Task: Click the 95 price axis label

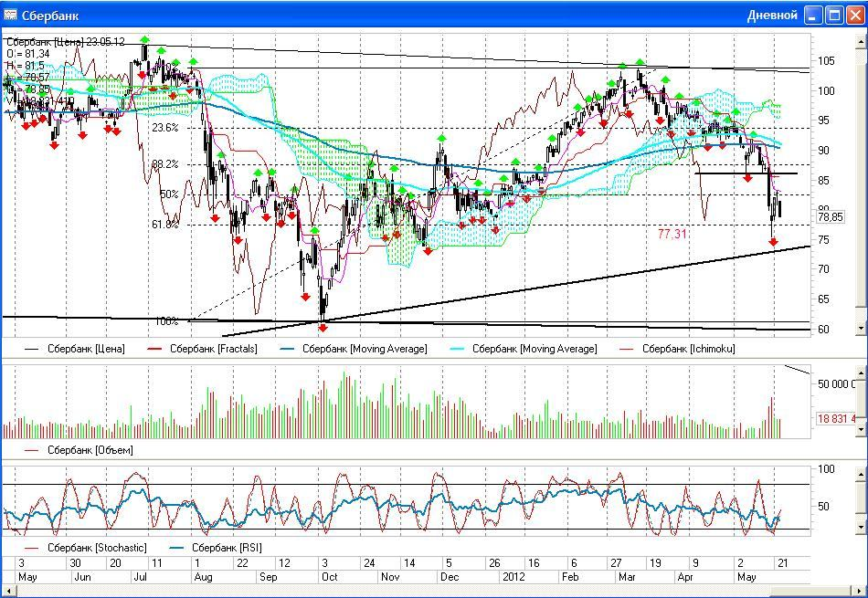Action: (824, 121)
